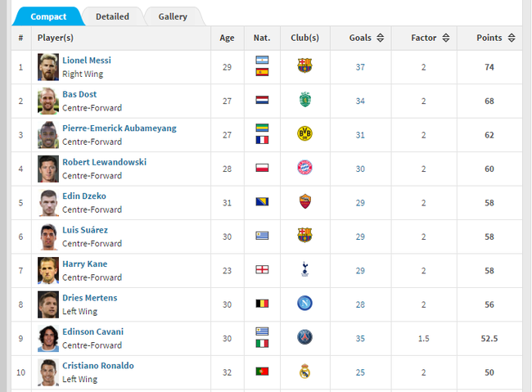Switch to the Detailed tab
The image size is (532, 392).
pos(112,16)
